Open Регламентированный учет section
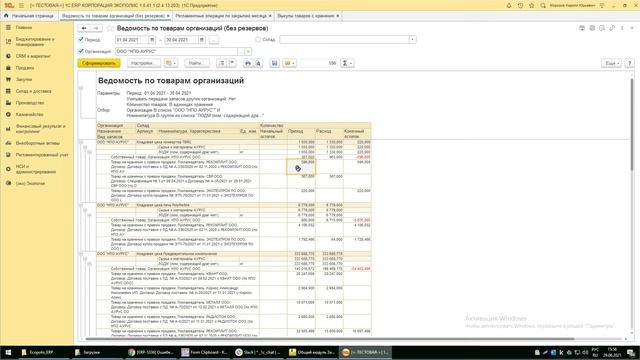Viewport: 640px width, 360px height. [42, 155]
